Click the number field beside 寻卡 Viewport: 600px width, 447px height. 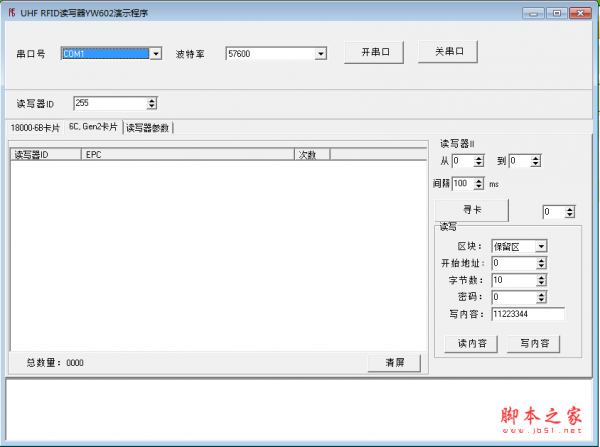pyautogui.click(x=554, y=212)
